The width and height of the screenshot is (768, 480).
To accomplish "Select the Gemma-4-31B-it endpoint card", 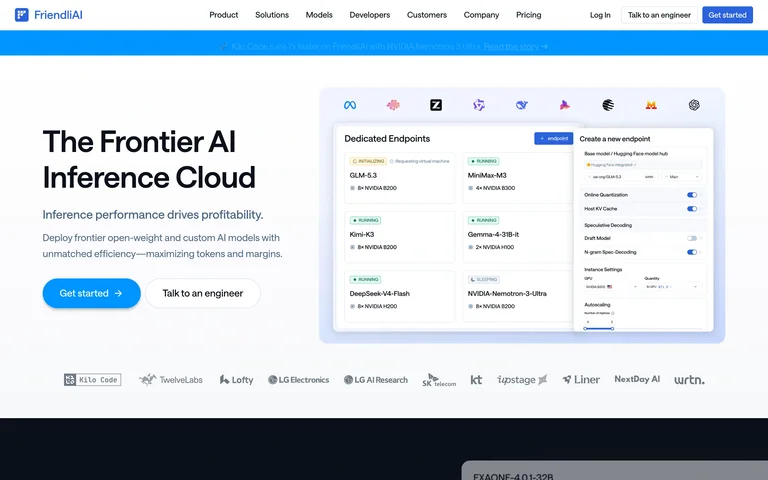I will click(517, 237).
